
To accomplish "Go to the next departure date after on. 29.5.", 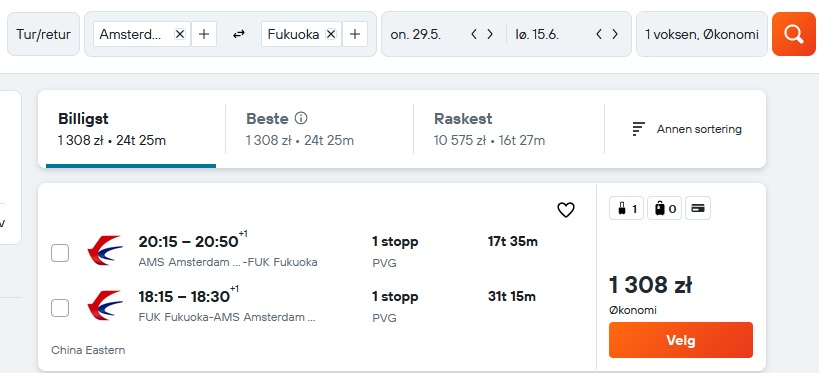I will [x=490, y=34].
